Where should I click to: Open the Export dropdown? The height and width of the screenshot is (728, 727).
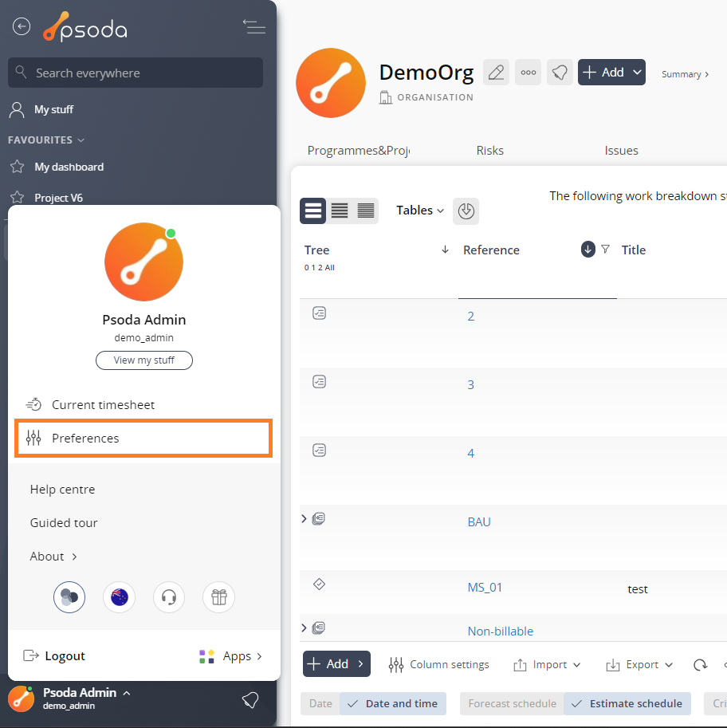click(639, 665)
